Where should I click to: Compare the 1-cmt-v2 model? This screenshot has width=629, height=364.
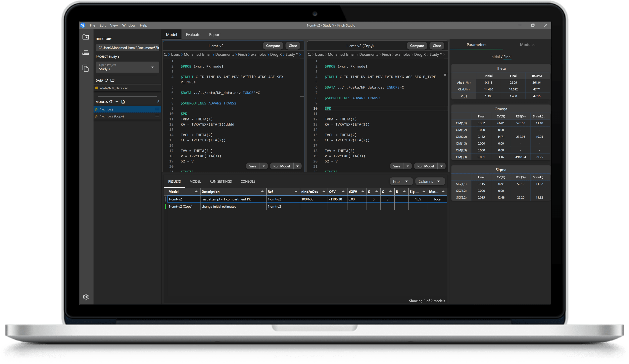point(273,46)
